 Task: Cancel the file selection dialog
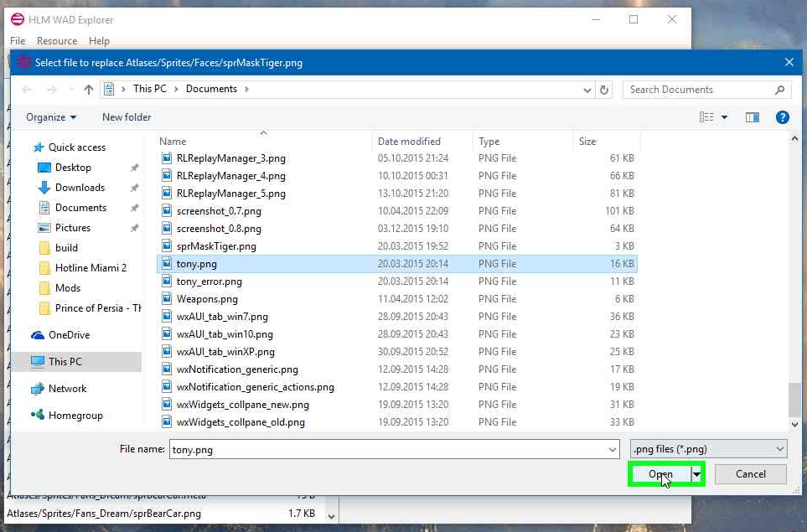(x=750, y=474)
